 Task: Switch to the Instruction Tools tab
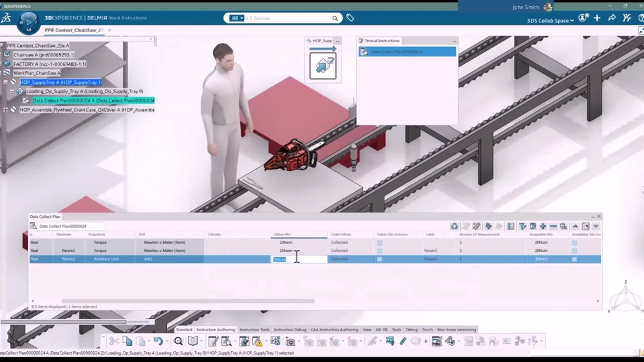click(x=254, y=330)
